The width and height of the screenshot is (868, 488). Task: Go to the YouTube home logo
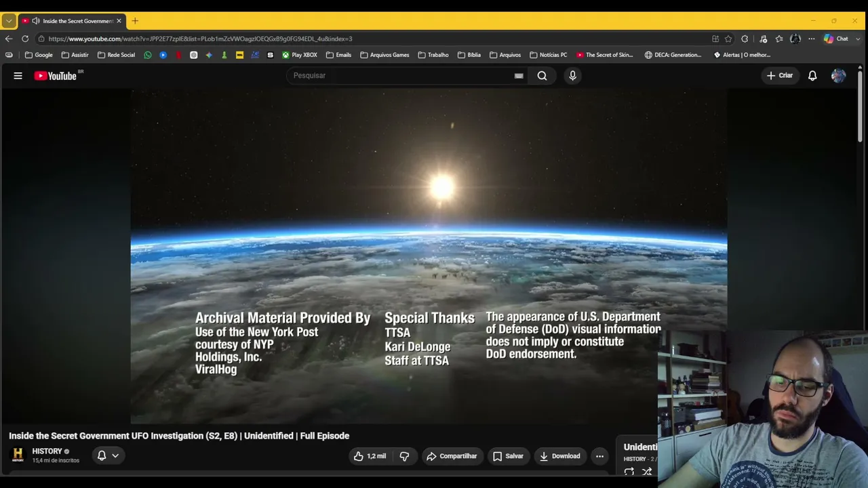coord(56,76)
